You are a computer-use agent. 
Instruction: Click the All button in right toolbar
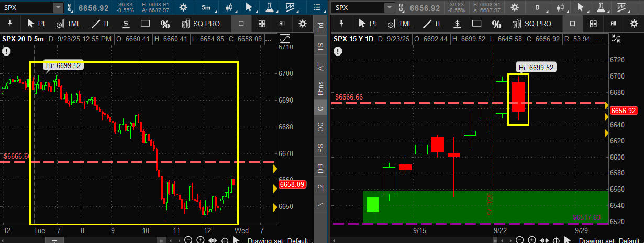[x=613, y=24]
